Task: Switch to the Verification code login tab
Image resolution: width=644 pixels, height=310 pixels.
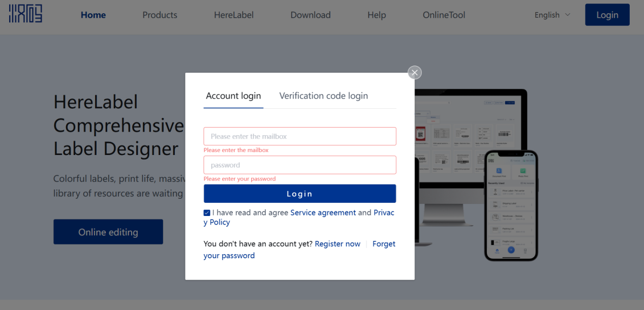Action: click(x=323, y=96)
